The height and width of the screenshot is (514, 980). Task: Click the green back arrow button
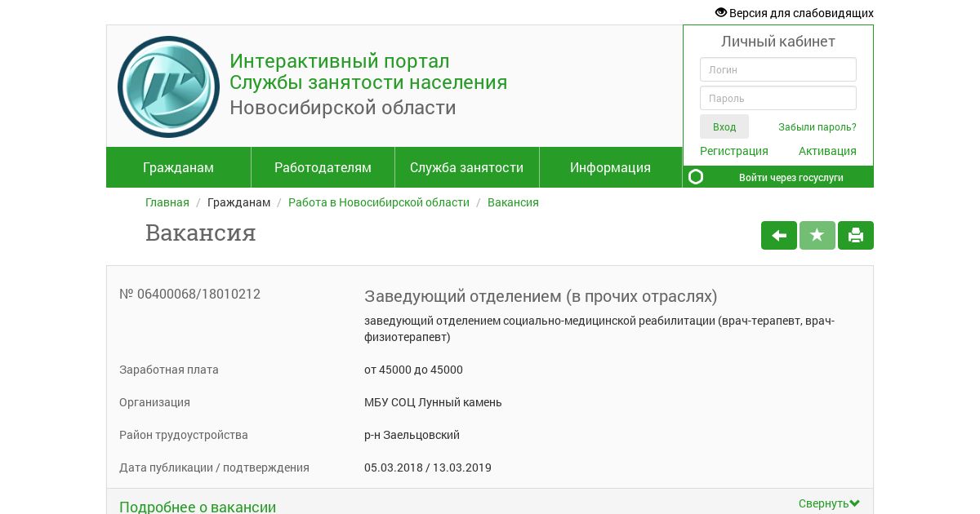[x=779, y=236]
